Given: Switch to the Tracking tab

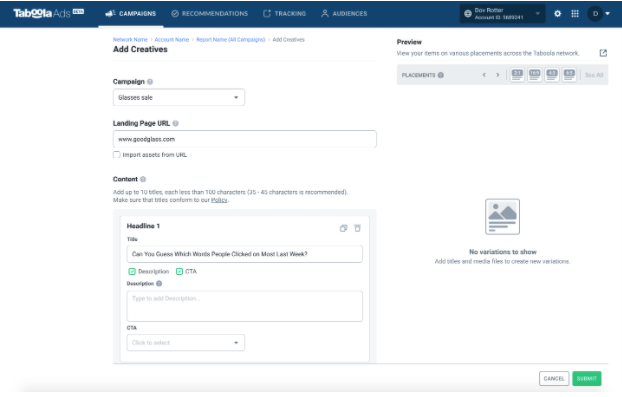Looking at the screenshot, I should click(x=284, y=13).
